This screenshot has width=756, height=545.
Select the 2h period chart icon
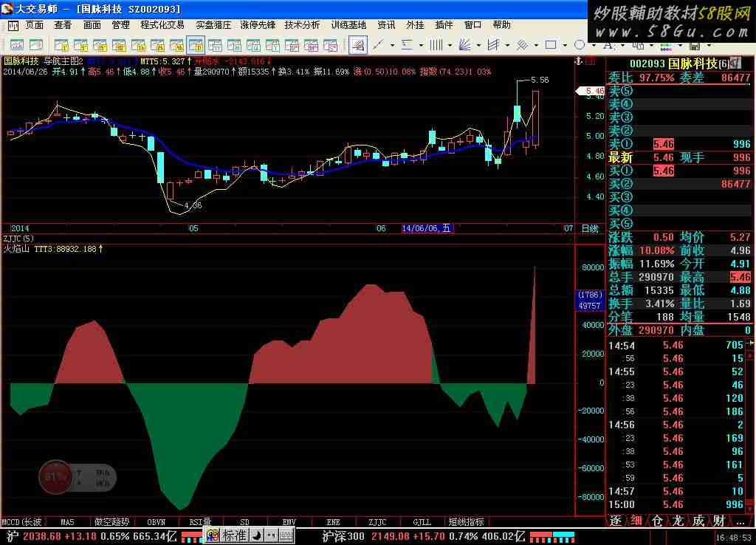click(158, 45)
